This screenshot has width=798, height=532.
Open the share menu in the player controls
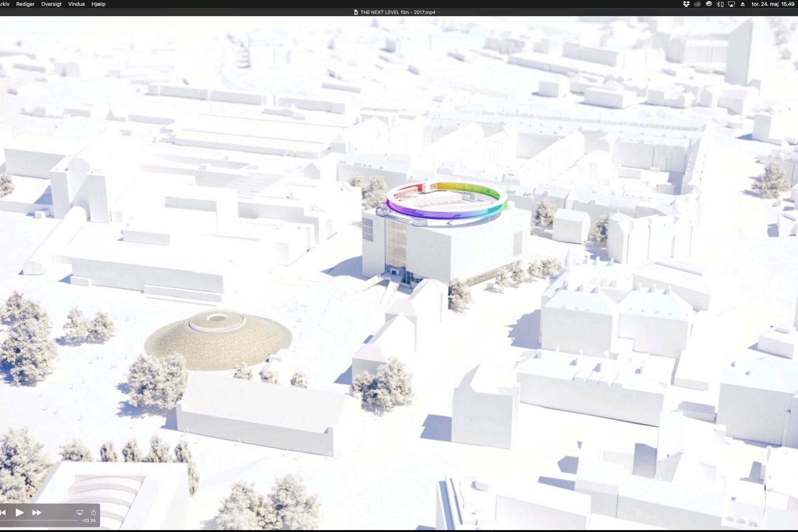(x=94, y=512)
